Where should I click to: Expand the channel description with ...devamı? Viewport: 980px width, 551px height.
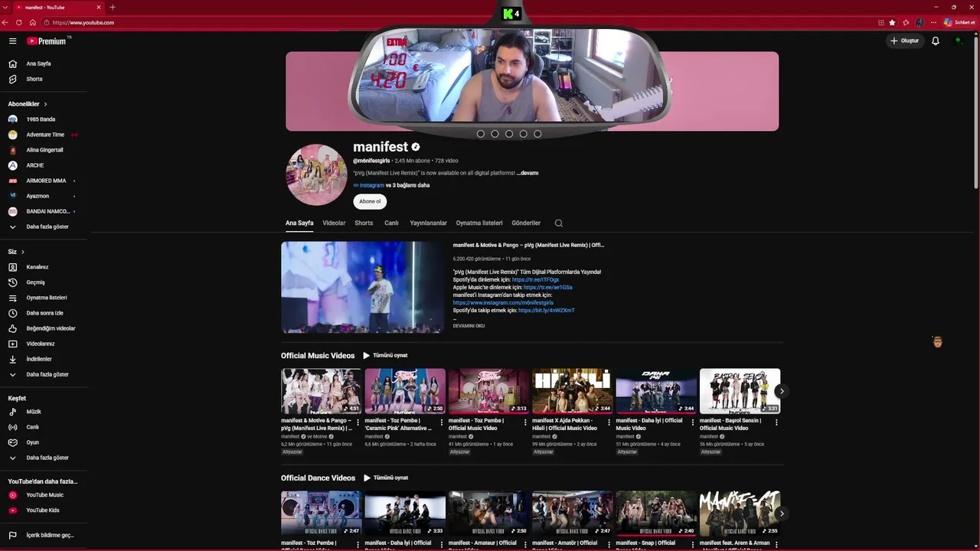[x=528, y=173]
